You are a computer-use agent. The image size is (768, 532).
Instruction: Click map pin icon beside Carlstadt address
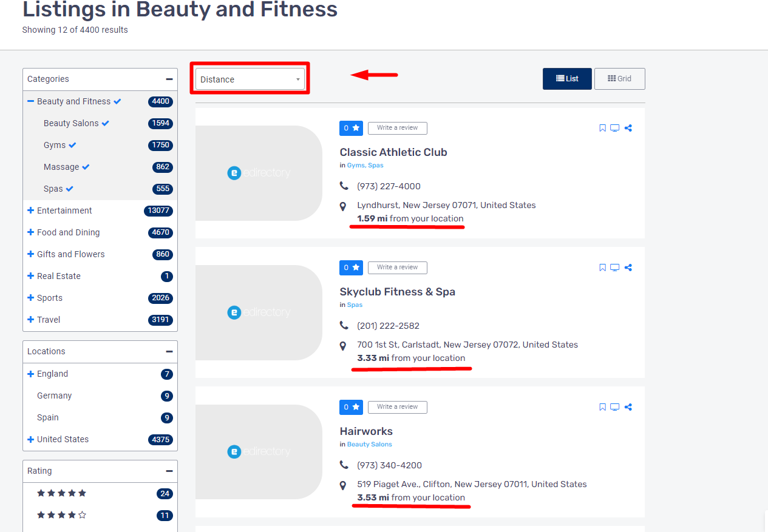click(x=344, y=346)
